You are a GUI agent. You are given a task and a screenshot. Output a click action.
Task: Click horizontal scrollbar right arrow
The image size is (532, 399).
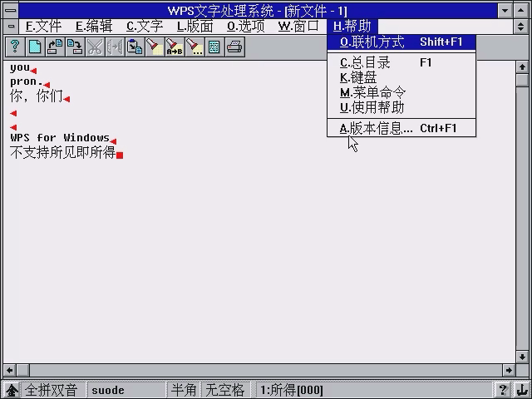(509, 370)
